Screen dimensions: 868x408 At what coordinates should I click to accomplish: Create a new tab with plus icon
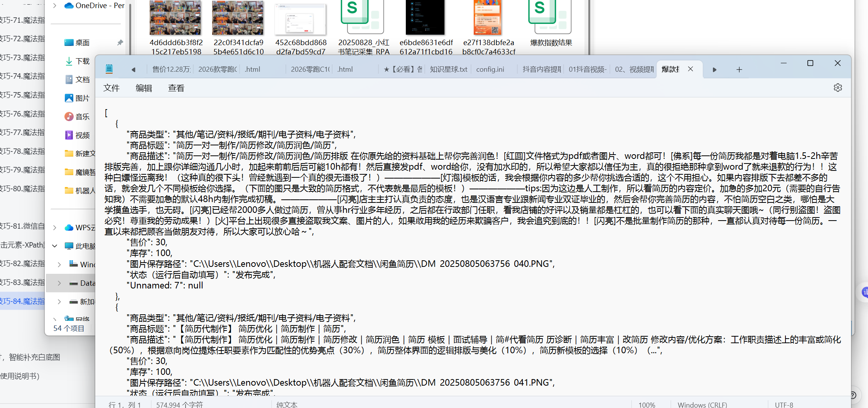(x=739, y=69)
